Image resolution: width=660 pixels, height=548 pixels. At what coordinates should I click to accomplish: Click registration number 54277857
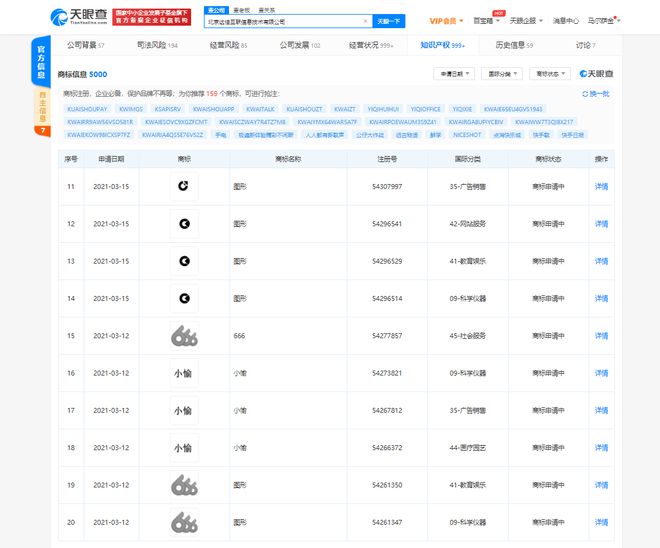(387, 336)
